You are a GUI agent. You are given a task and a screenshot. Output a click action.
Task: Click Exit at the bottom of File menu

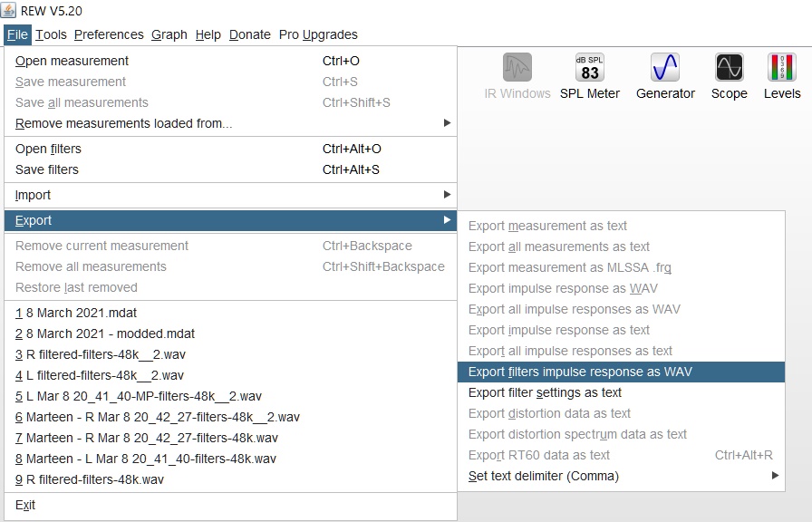pos(25,505)
